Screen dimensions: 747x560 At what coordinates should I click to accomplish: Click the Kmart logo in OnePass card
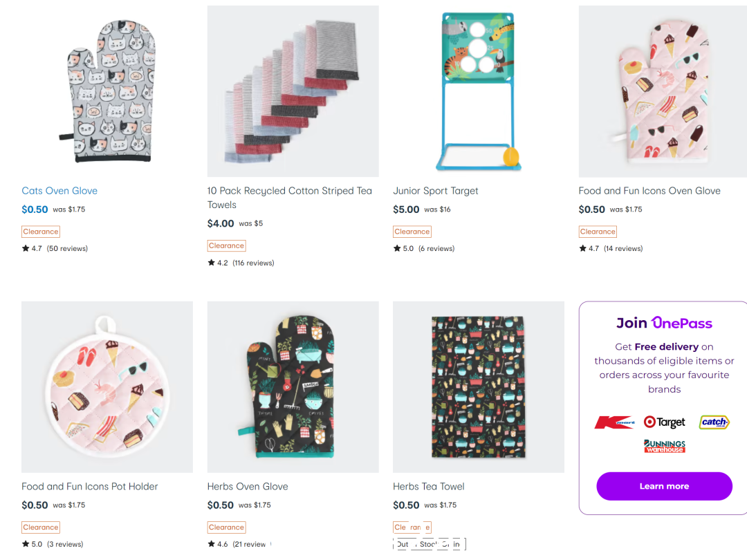[615, 422]
